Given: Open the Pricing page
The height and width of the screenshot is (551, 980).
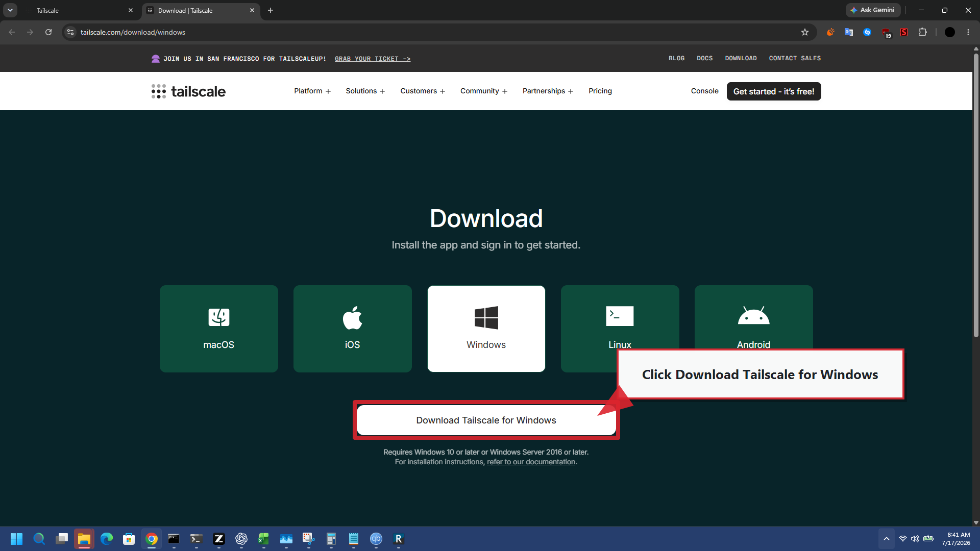Looking at the screenshot, I should click(600, 91).
